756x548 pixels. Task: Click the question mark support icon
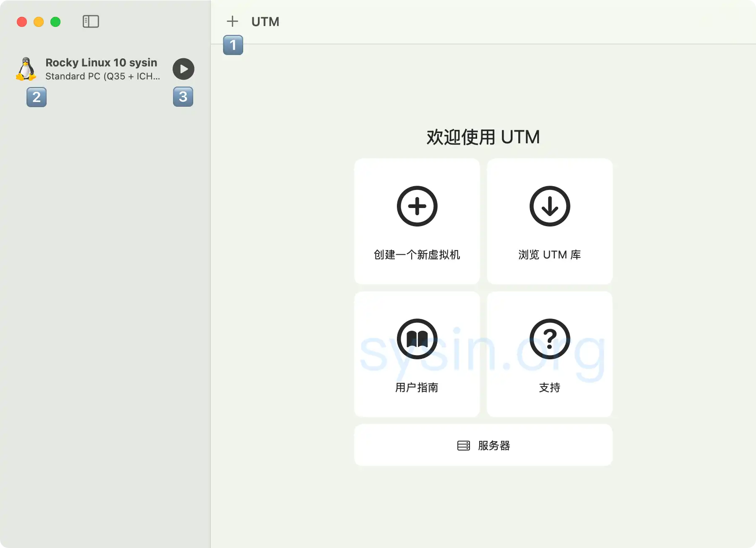(x=550, y=339)
